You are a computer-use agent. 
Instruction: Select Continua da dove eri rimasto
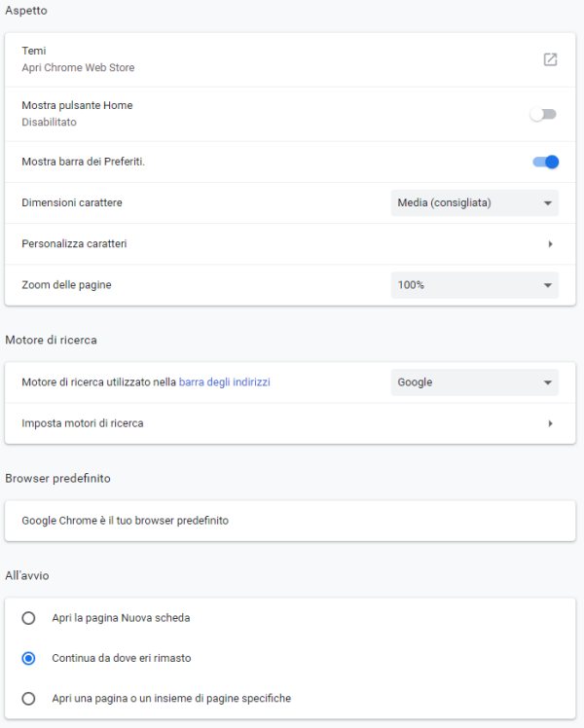coord(28,658)
